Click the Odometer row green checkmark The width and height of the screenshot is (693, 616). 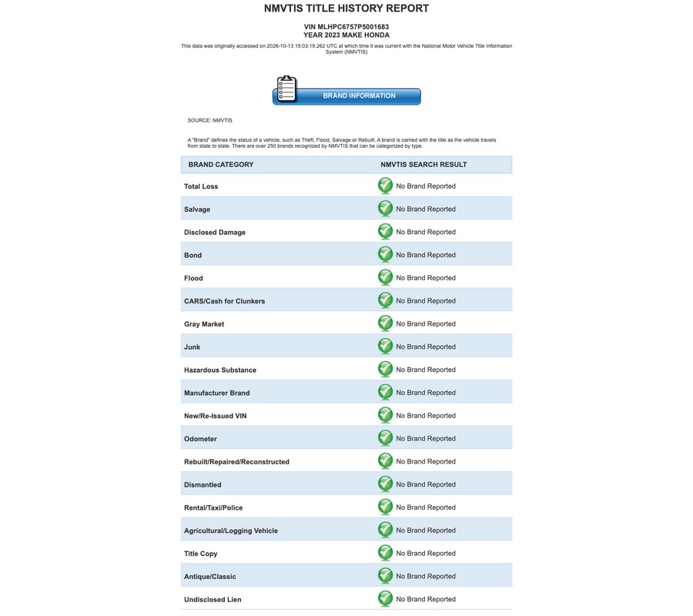(386, 438)
